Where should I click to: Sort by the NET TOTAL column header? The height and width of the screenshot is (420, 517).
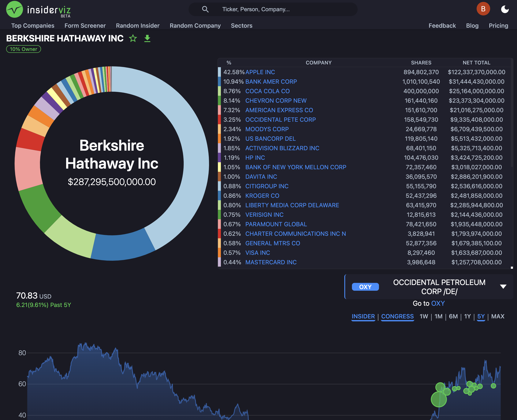(476, 63)
